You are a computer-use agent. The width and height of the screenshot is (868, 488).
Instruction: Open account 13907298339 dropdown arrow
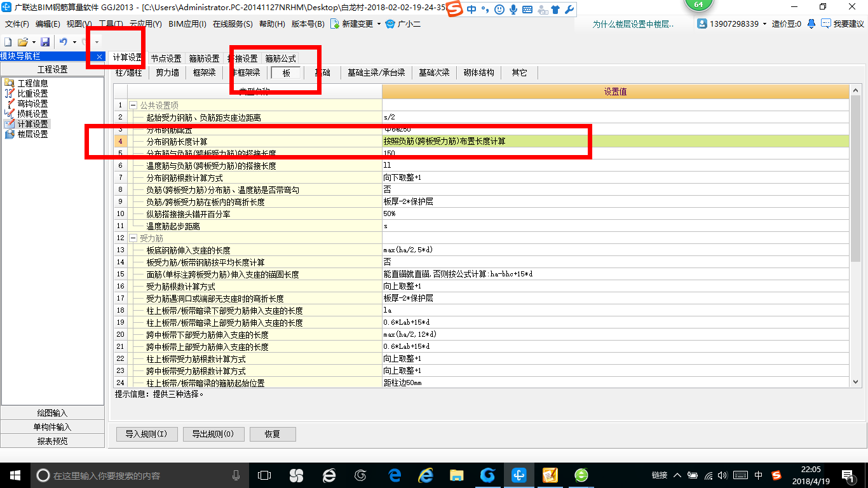tap(764, 24)
